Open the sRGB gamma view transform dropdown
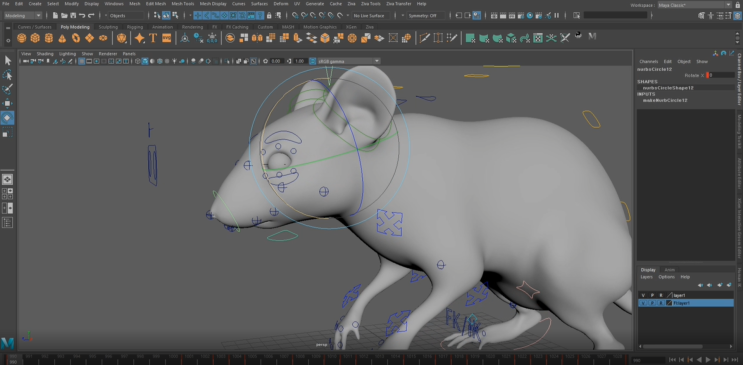743x365 pixels. pyautogui.click(x=349, y=61)
